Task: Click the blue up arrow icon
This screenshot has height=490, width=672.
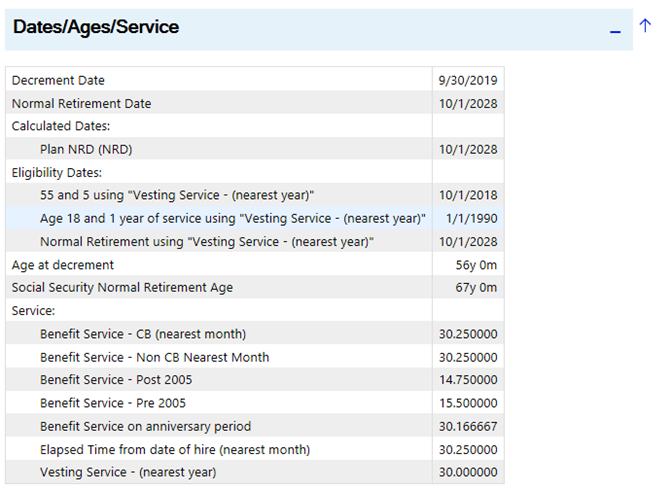Action: [x=645, y=26]
